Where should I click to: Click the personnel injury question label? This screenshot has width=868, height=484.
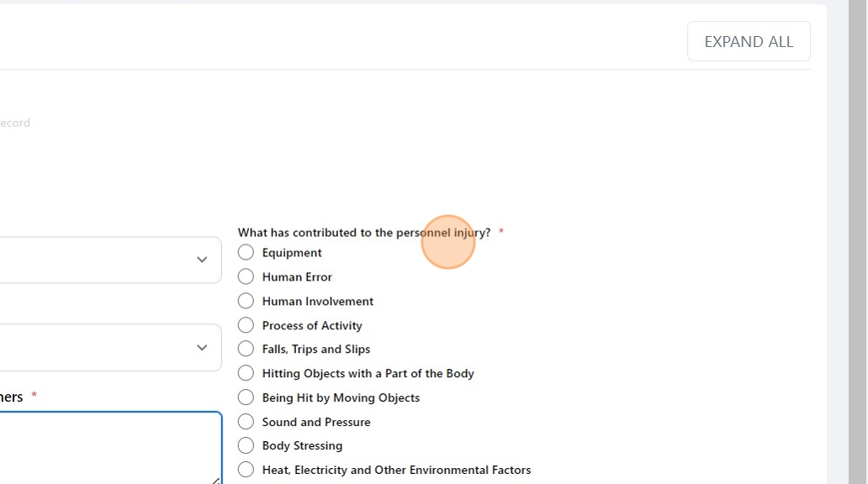(x=363, y=233)
